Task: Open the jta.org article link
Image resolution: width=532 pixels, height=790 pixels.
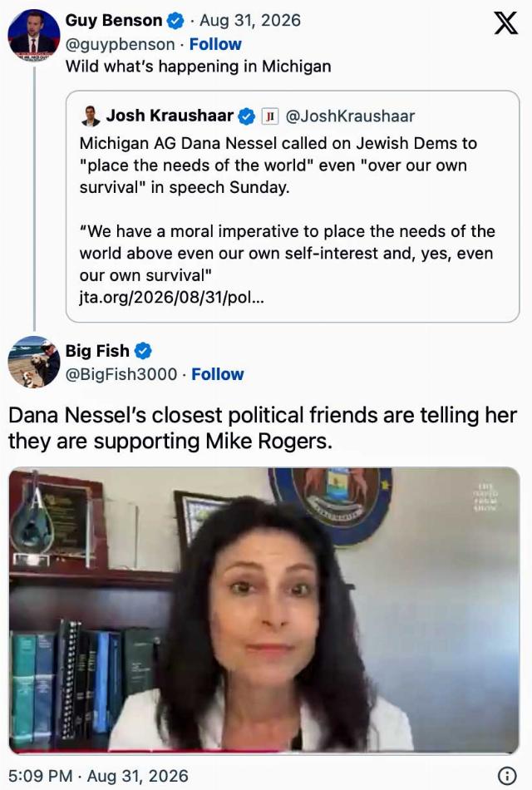Action: pyautogui.click(x=171, y=297)
